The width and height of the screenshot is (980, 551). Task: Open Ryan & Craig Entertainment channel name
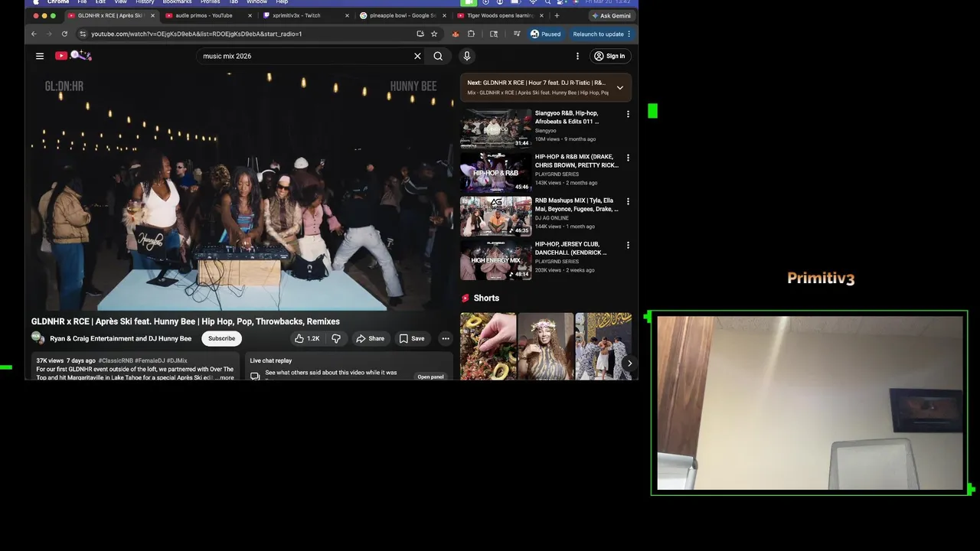point(121,338)
